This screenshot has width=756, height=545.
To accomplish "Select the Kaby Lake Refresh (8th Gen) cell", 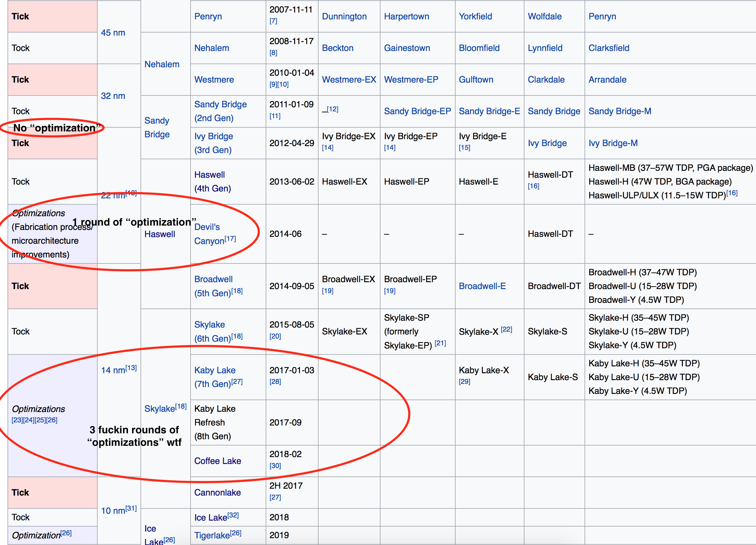I will [228, 422].
